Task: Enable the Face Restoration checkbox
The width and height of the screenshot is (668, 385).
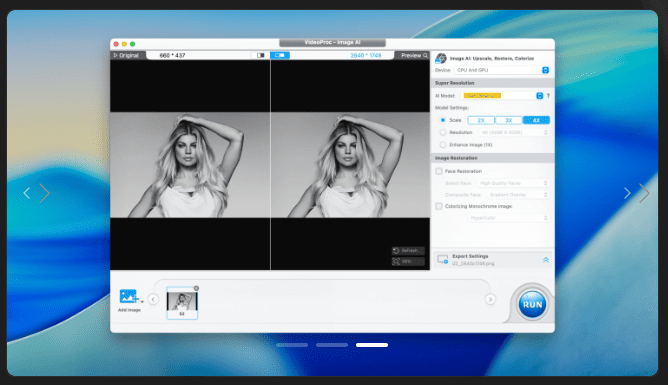Action: click(x=439, y=171)
